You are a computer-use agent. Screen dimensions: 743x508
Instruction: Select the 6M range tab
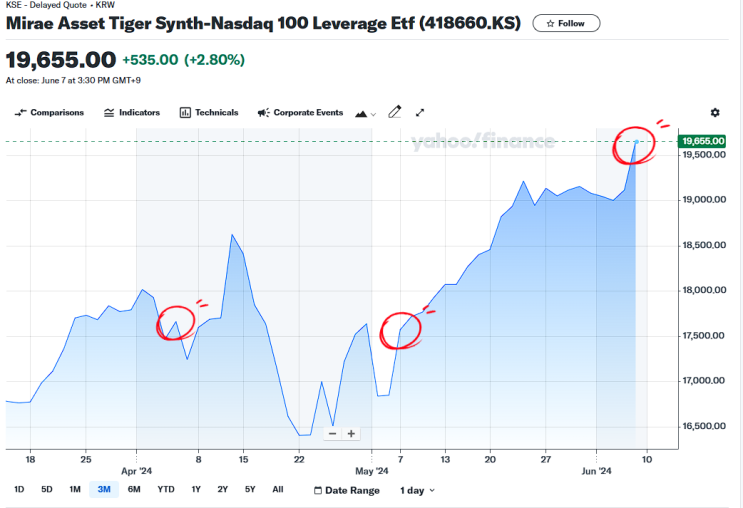(x=134, y=490)
